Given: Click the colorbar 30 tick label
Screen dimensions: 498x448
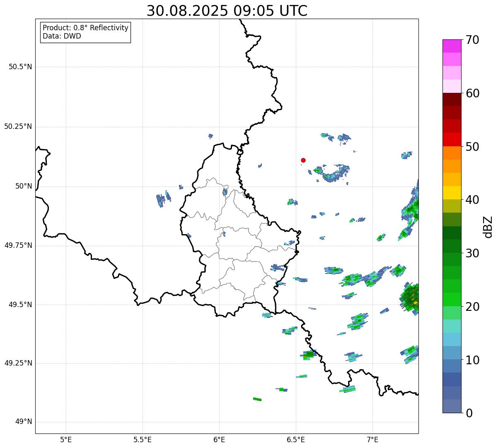Looking at the screenshot, I should [x=472, y=253].
